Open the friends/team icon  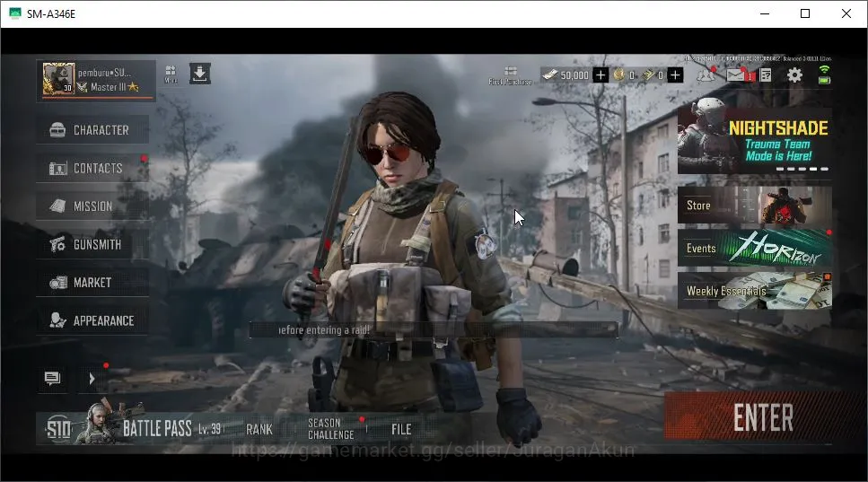[x=706, y=74]
